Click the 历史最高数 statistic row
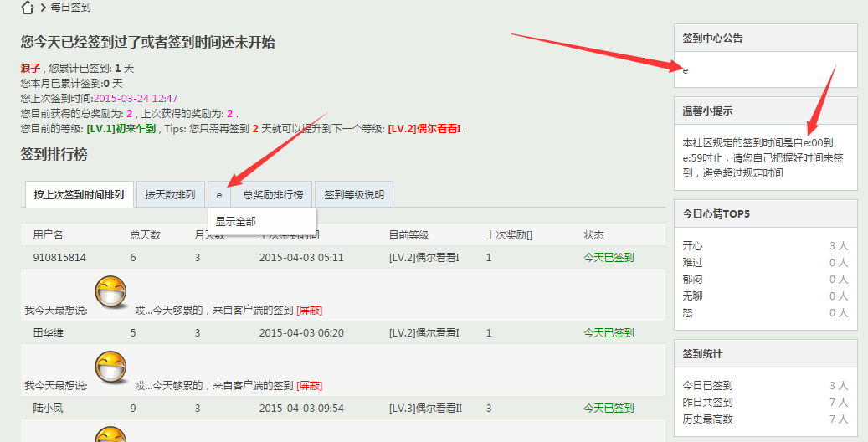Viewport: 868px width, 442px height. [x=765, y=419]
